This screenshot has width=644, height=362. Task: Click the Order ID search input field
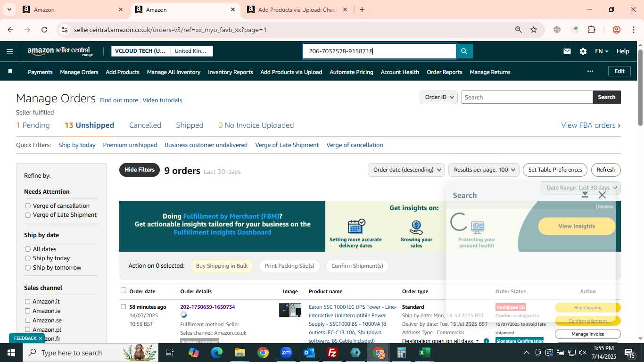(527, 97)
